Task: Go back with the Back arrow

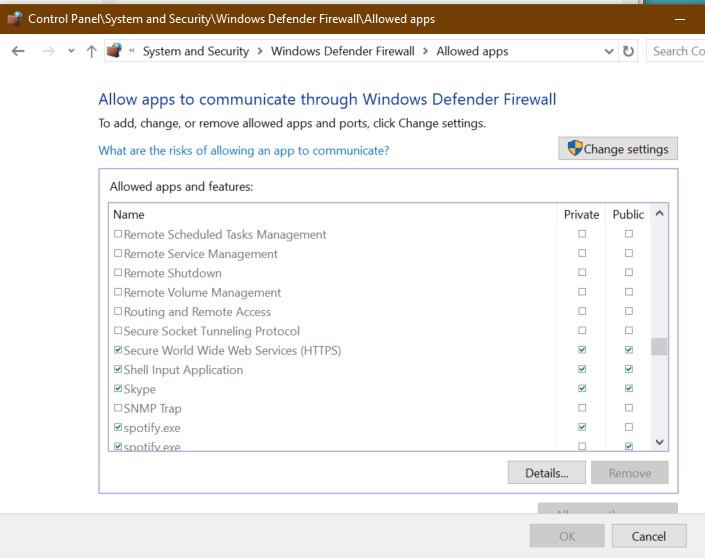Action: [x=18, y=51]
